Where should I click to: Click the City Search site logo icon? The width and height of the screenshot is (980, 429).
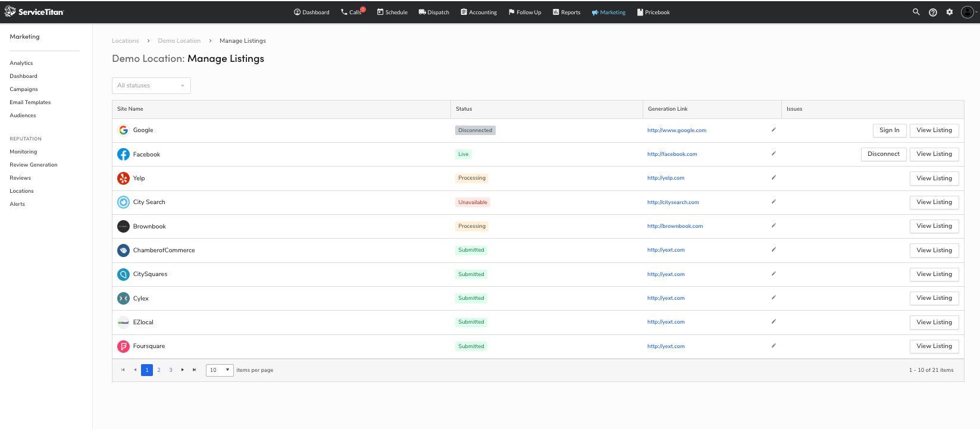point(123,202)
